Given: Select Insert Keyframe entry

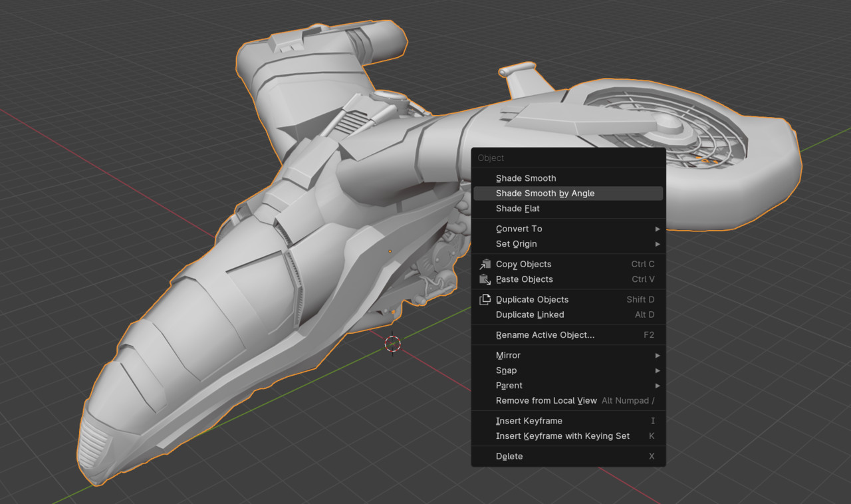Looking at the screenshot, I should pos(568,421).
